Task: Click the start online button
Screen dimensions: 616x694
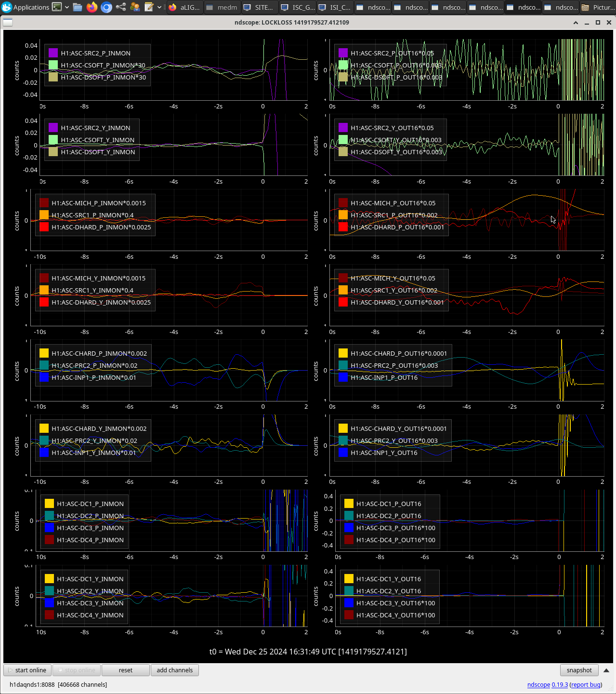Action: click(27, 670)
